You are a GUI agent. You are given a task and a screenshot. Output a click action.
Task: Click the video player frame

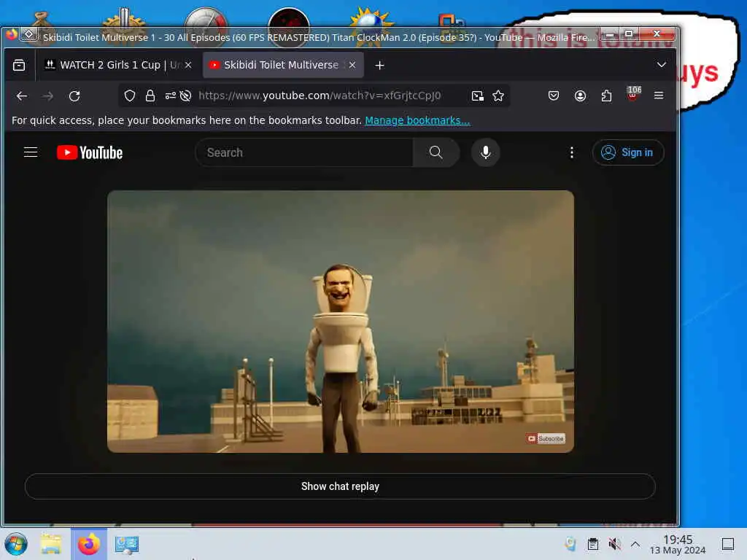340,322
